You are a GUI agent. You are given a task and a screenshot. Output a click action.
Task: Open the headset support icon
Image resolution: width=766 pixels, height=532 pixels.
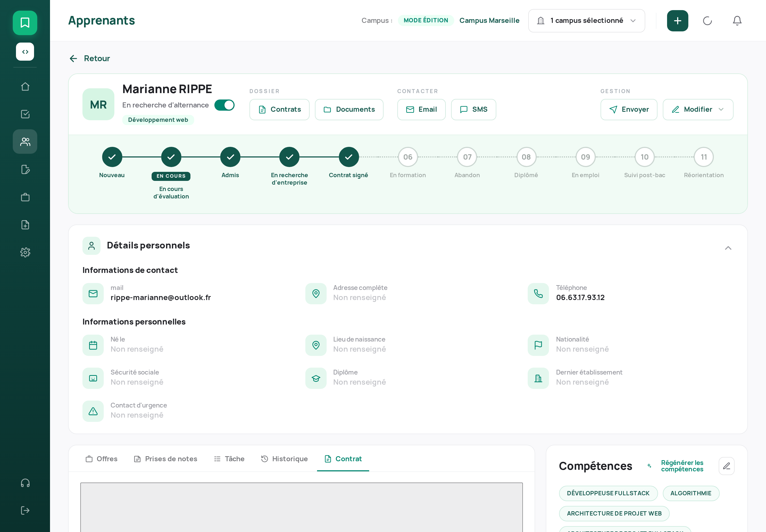25,483
